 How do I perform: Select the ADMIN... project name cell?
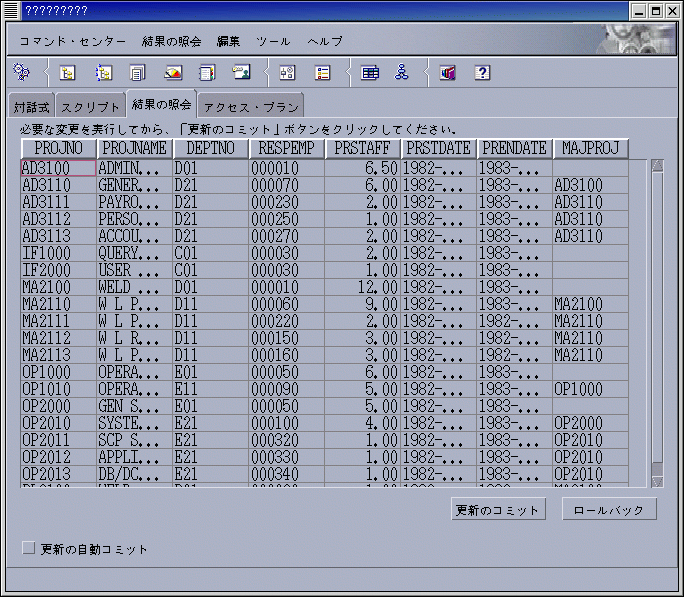[x=134, y=168]
